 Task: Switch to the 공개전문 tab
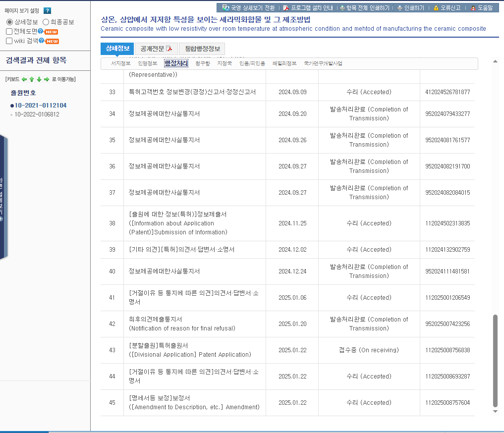(156, 49)
